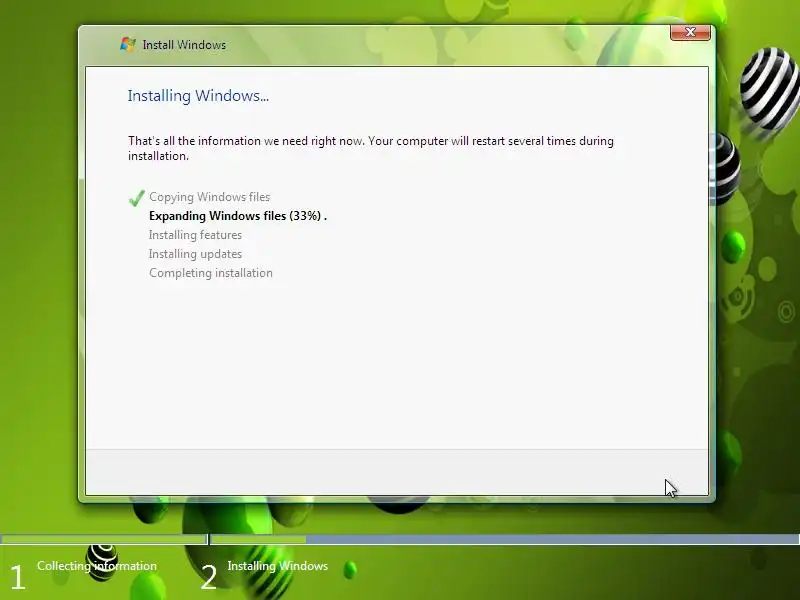Select 'Expanding Windows files (33%)' step
Screen dimensions: 800x600
point(238,216)
